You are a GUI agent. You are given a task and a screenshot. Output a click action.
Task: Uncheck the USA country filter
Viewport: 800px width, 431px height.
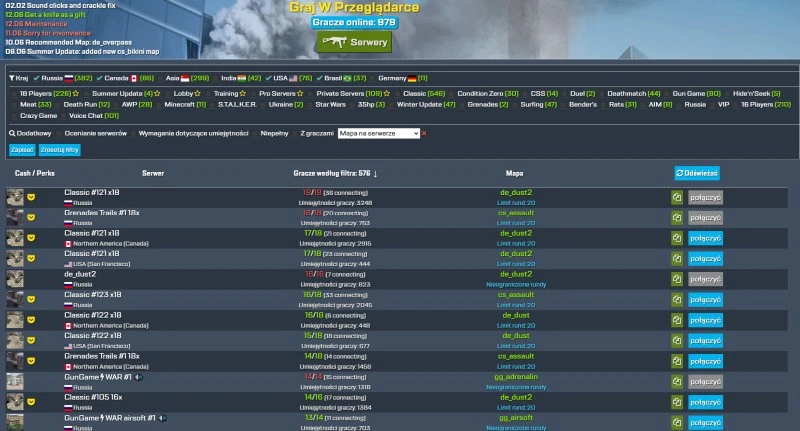[268, 79]
